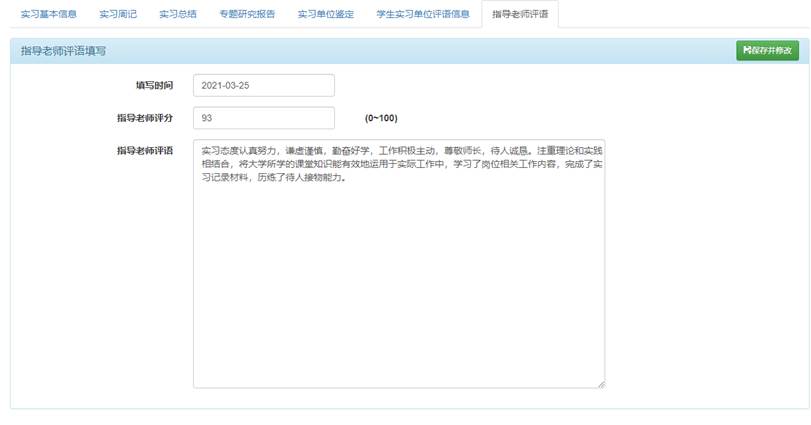
Task: Click the 指导老师评语填写 panel heading
Action: point(63,50)
